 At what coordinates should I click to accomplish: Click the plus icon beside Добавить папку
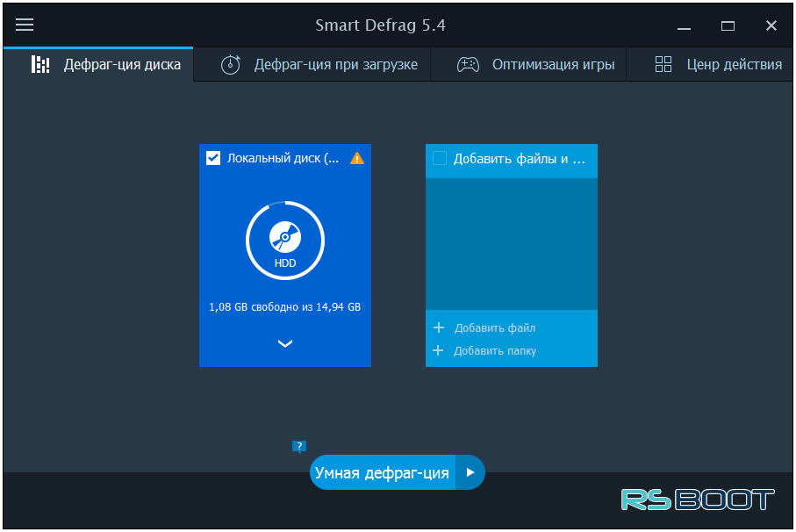point(439,350)
